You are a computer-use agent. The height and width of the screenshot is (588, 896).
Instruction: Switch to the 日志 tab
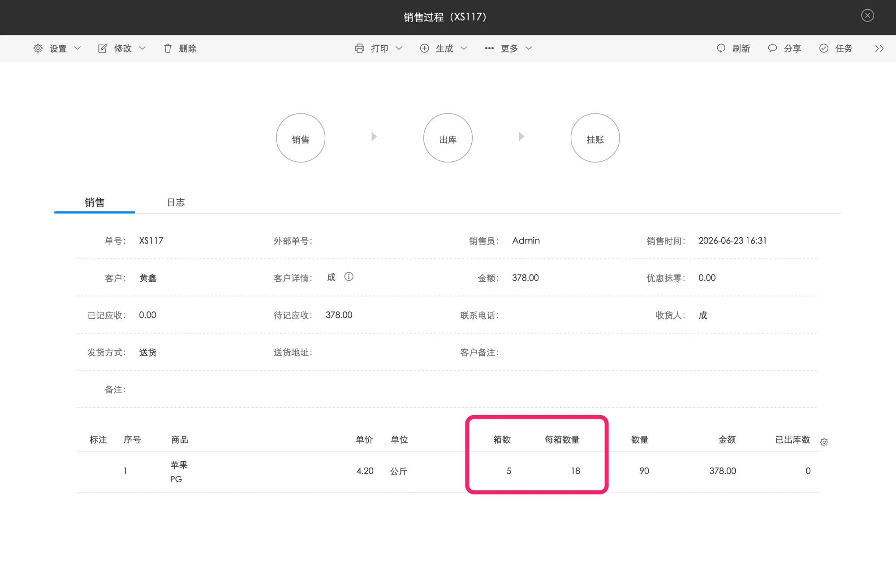click(176, 202)
